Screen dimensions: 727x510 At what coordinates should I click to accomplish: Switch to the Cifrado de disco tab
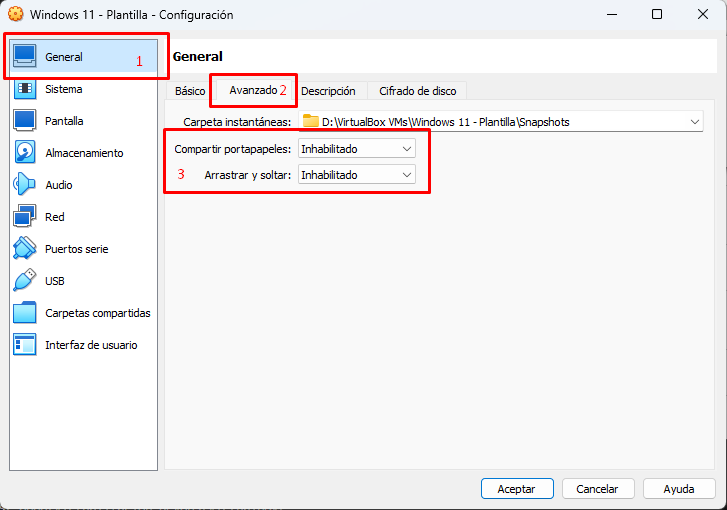point(417,91)
